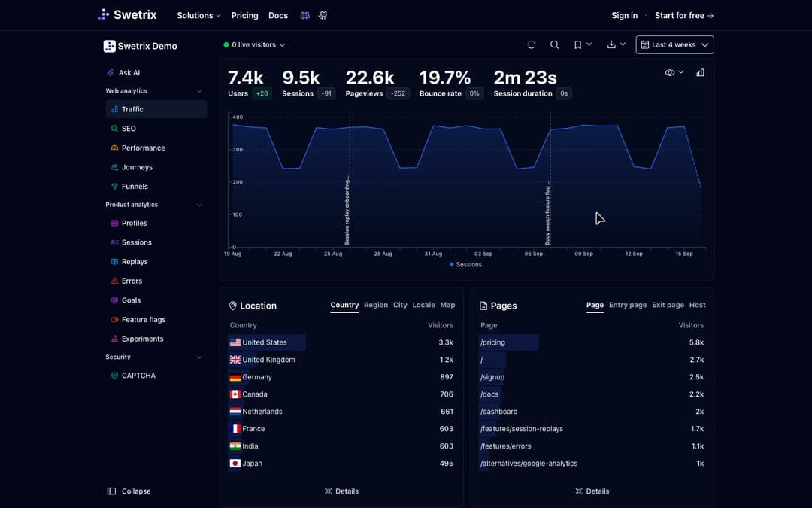Expand the bookmark dropdown chevron
The image size is (812, 508).
tap(589, 44)
